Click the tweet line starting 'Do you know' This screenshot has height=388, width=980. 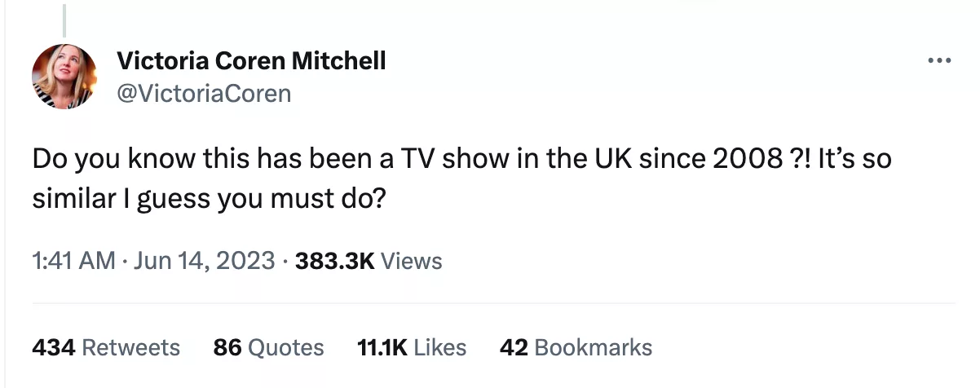click(462, 158)
